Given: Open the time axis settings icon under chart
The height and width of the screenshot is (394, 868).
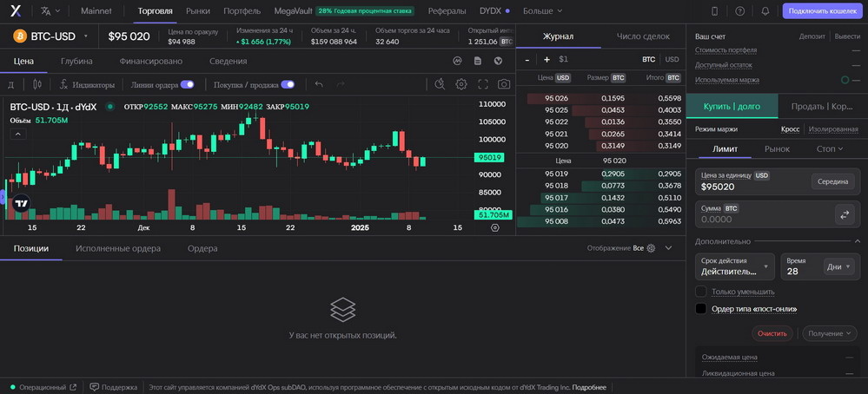Looking at the screenshot, I should (495, 227).
